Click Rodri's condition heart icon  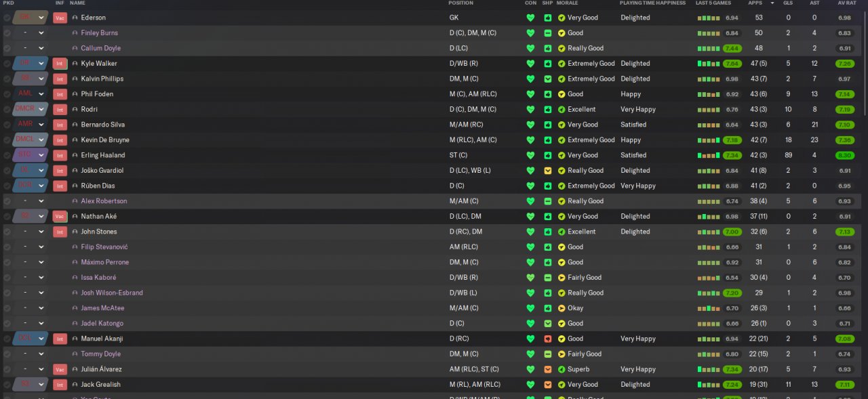(x=530, y=109)
